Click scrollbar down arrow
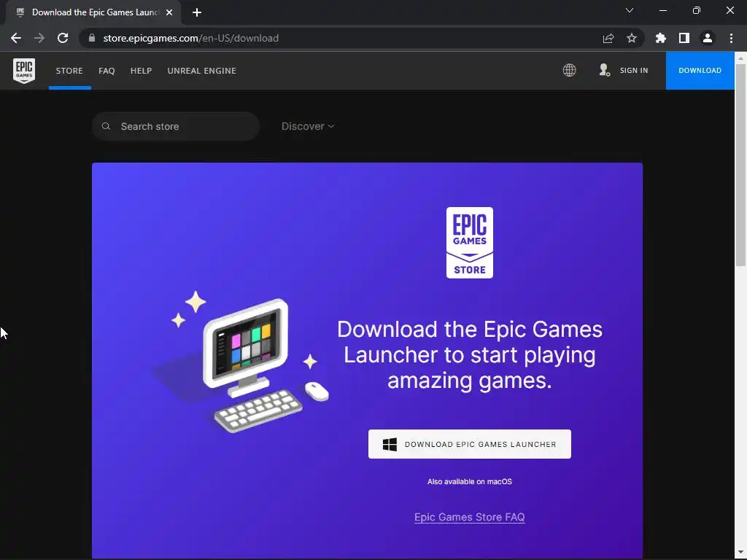This screenshot has width=747, height=560. [741, 553]
